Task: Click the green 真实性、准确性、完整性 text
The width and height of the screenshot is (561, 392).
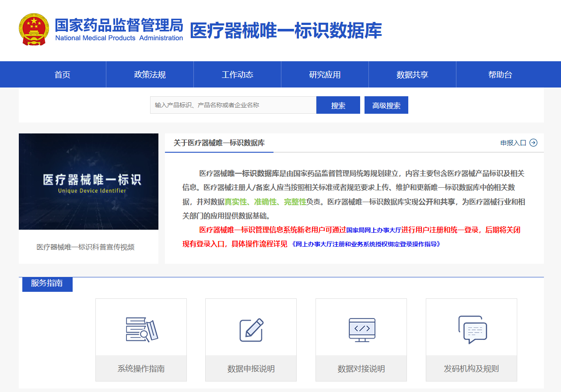Action: [x=266, y=202]
